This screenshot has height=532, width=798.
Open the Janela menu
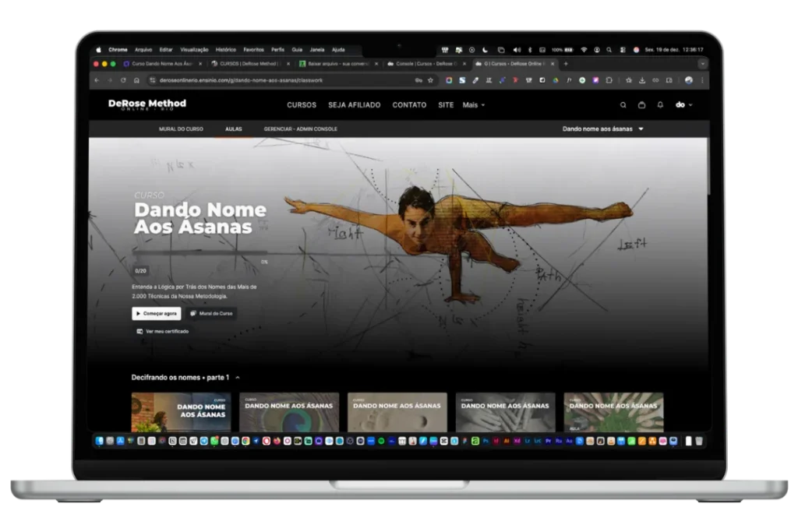pos(317,50)
